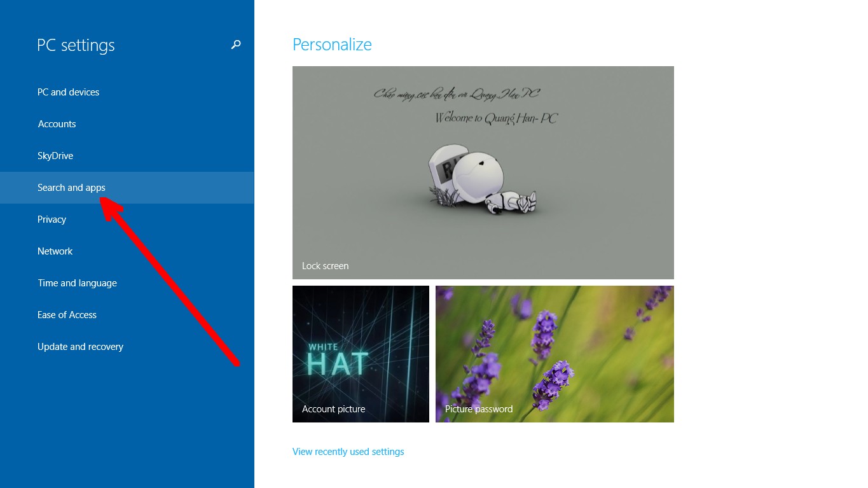Click the PC settings title
This screenshot has width=868, height=488.
coord(76,45)
